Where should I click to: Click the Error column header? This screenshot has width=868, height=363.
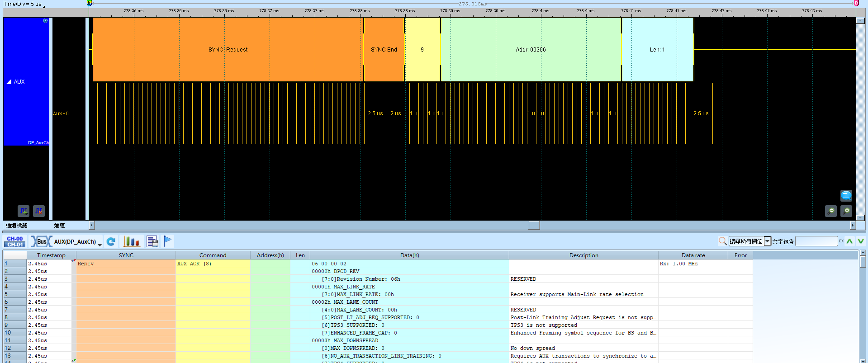point(741,255)
